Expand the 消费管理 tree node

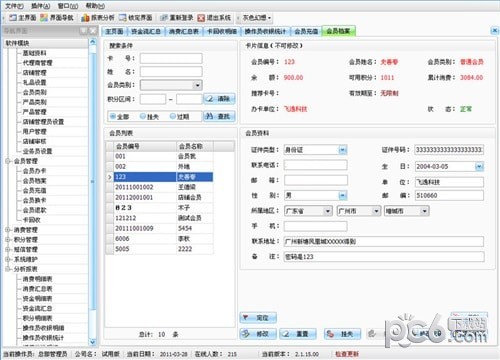(x=8, y=230)
